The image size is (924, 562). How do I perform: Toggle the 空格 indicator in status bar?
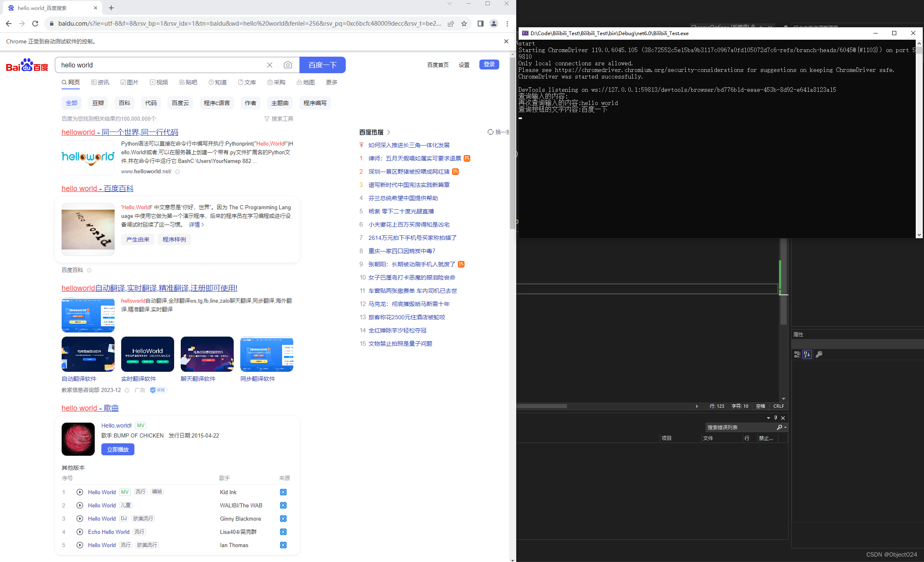(x=760, y=406)
